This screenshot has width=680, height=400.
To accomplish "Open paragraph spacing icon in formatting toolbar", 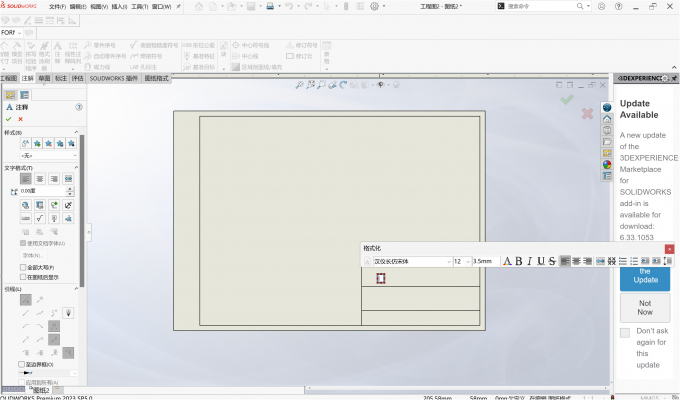I will [x=668, y=261].
